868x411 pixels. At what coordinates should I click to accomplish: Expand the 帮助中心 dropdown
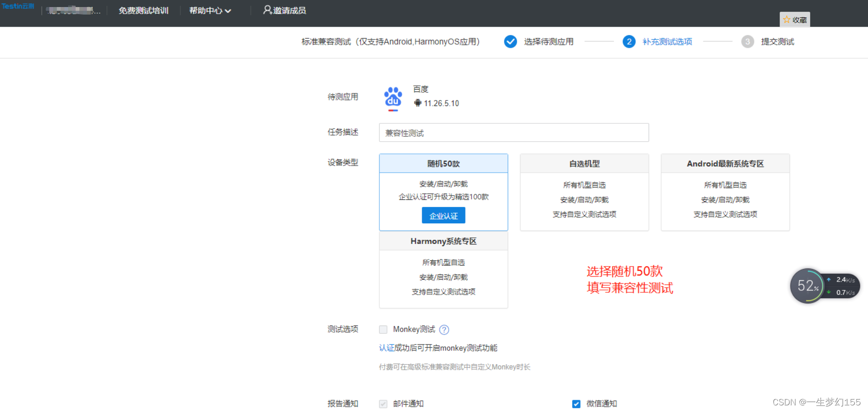(x=210, y=10)
